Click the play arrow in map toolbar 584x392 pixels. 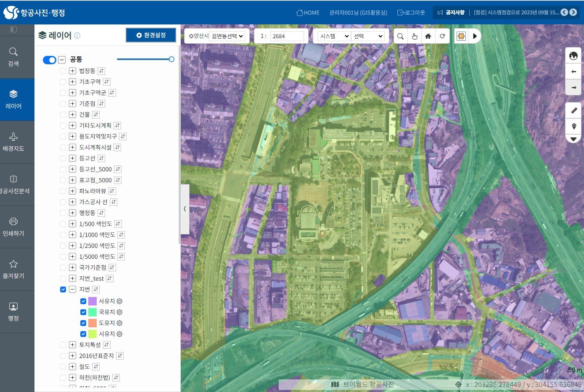click(475, 36)
